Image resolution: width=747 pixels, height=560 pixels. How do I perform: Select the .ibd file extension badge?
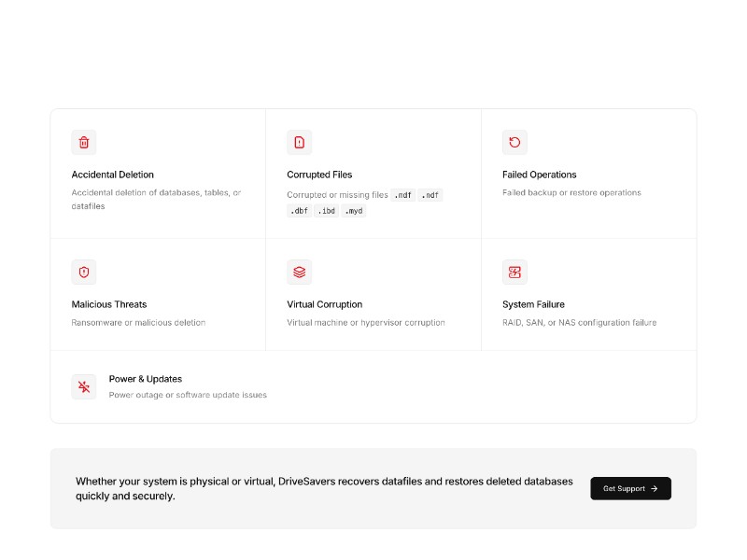tap(326, 211)
